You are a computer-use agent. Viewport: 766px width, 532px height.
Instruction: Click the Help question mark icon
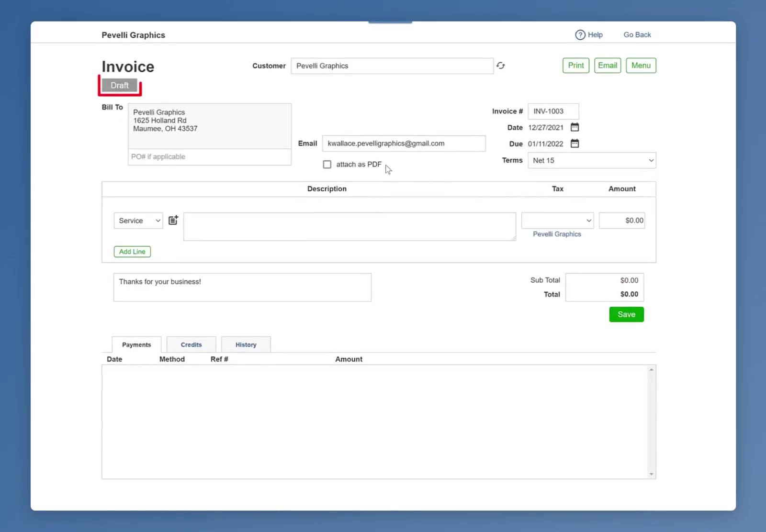tap(580, 35)
